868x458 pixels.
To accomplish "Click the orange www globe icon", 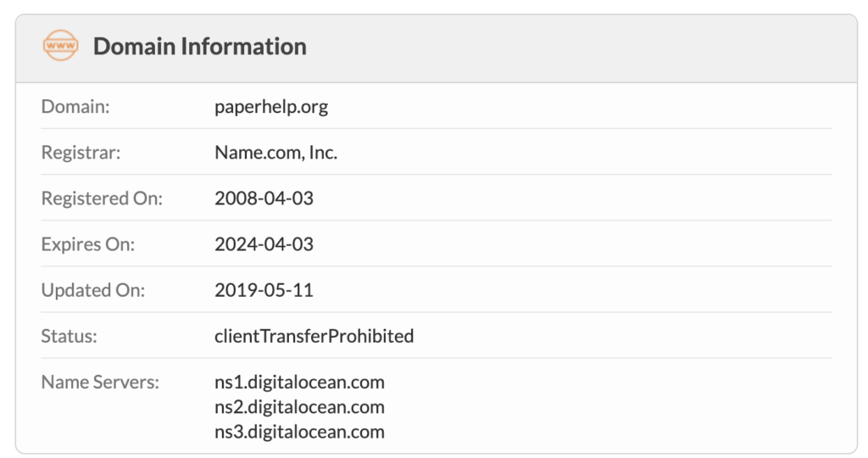I will pyautogui.click(x=60, y=46).
